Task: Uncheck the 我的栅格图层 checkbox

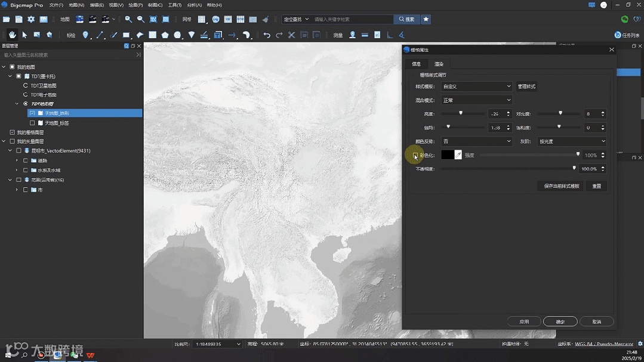Action: tap(12, 132)
